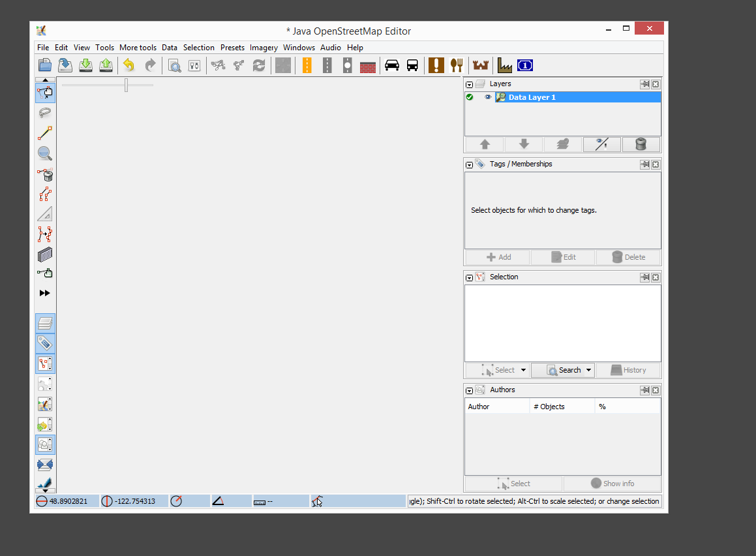The height and width of the screenshot is (556, 756).
Task: Click the fork and knife preset icon
Action: point(457,65)
